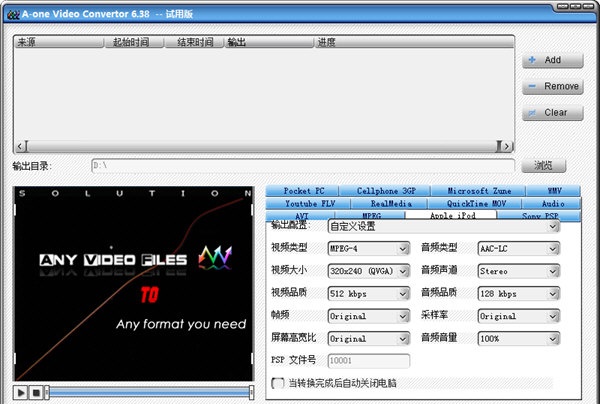Switch to the Audio tab

coord(553,204)
